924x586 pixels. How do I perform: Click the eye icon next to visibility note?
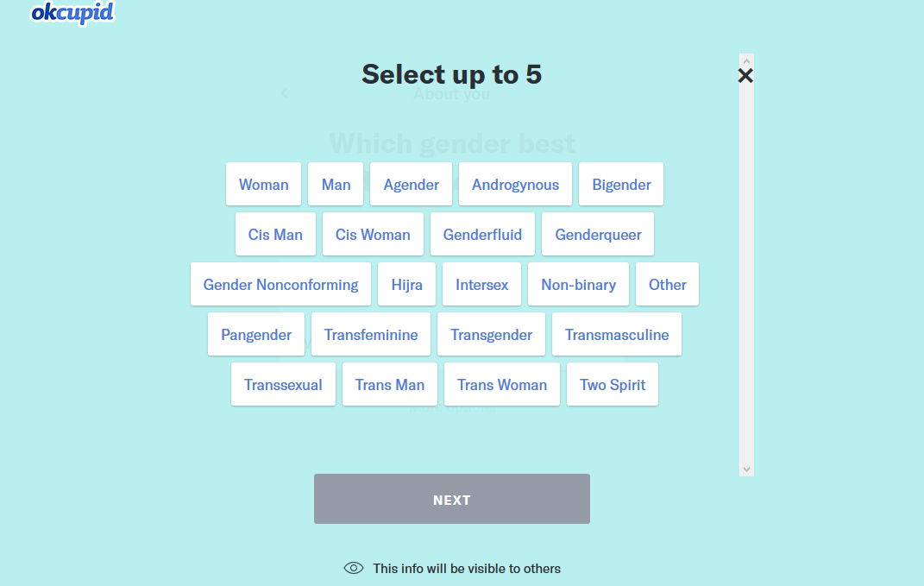coord(353,568)
